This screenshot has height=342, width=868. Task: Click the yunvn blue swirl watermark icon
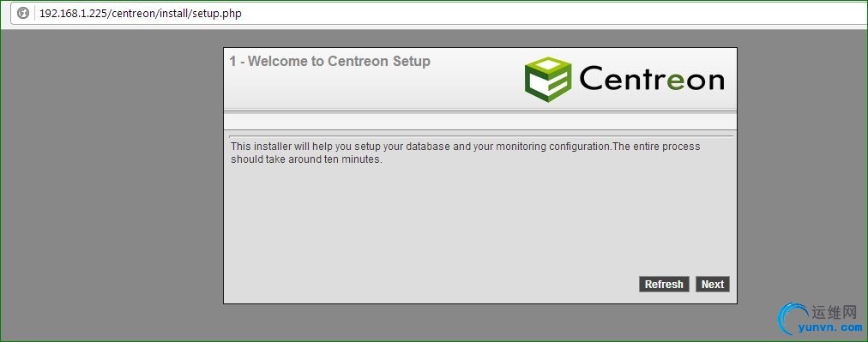(793, 320)
